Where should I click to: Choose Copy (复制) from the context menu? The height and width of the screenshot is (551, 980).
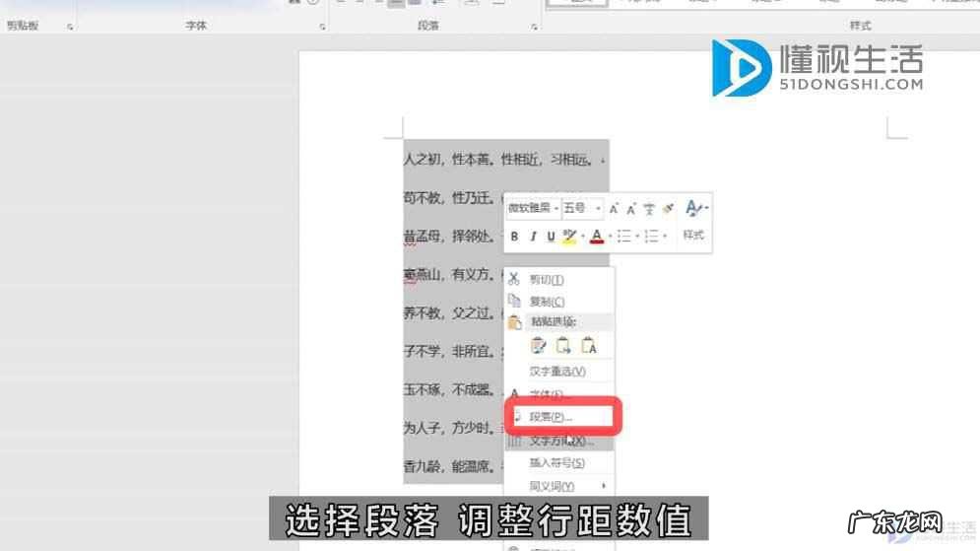558,302
